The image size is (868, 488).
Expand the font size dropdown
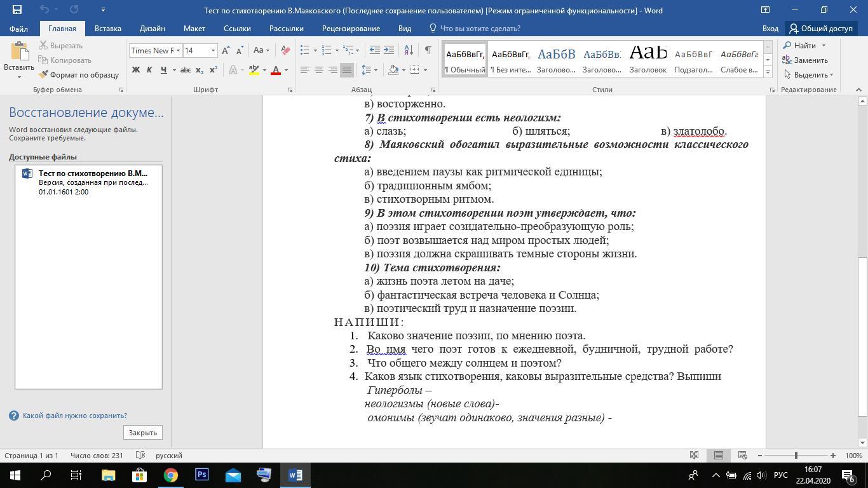[213, 51]
